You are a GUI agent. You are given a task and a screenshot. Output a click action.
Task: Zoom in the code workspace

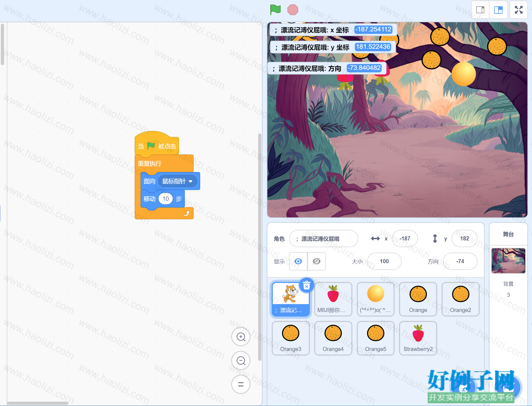[x=241, y=337]
